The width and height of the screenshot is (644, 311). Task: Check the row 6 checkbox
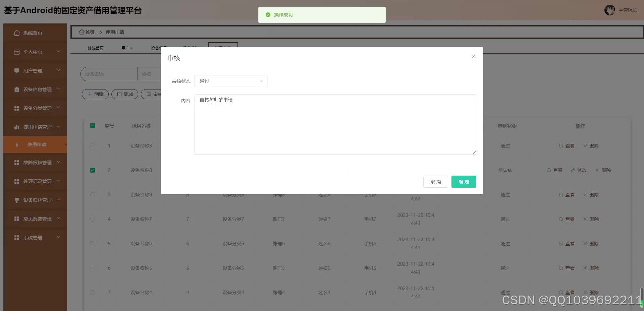(93, 268)
